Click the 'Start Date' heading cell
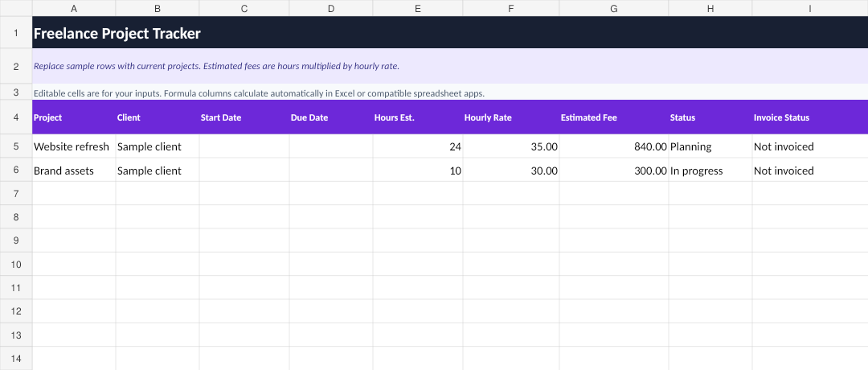The width and height of the screenshot is (868, 370). [244, 117]
